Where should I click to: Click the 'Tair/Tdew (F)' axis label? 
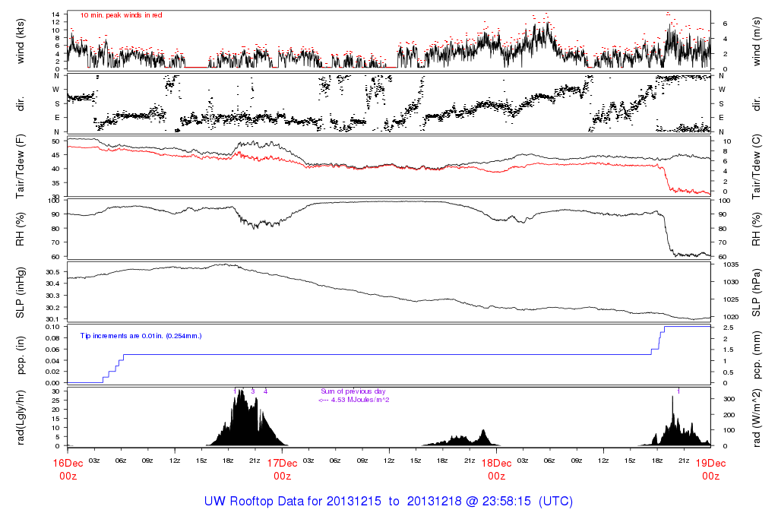pyautogui.click(x=21, y=166)
